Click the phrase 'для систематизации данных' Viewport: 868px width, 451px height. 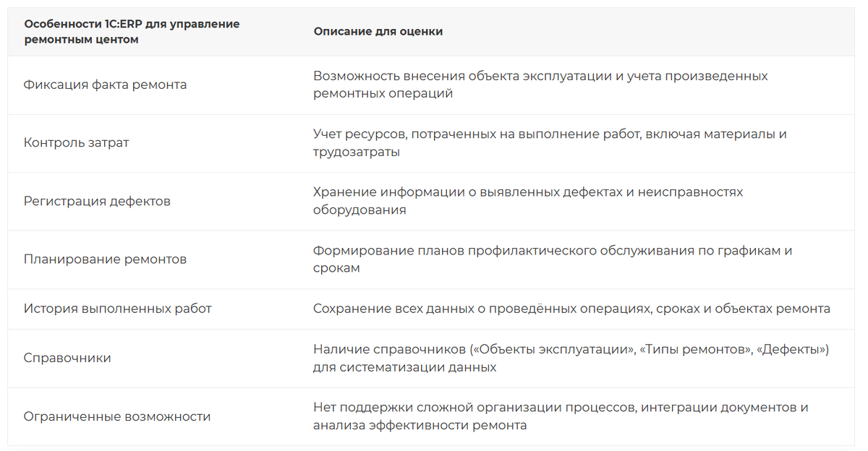pos(405,367)
